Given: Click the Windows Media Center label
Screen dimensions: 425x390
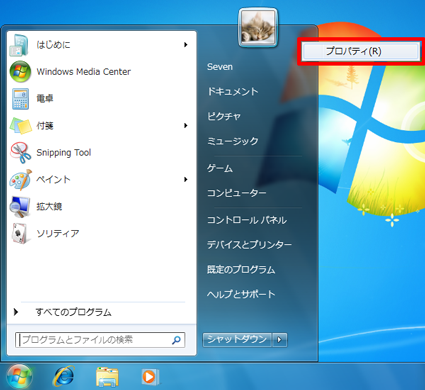Looking at the screenshot, I should [x=83, y=72].
